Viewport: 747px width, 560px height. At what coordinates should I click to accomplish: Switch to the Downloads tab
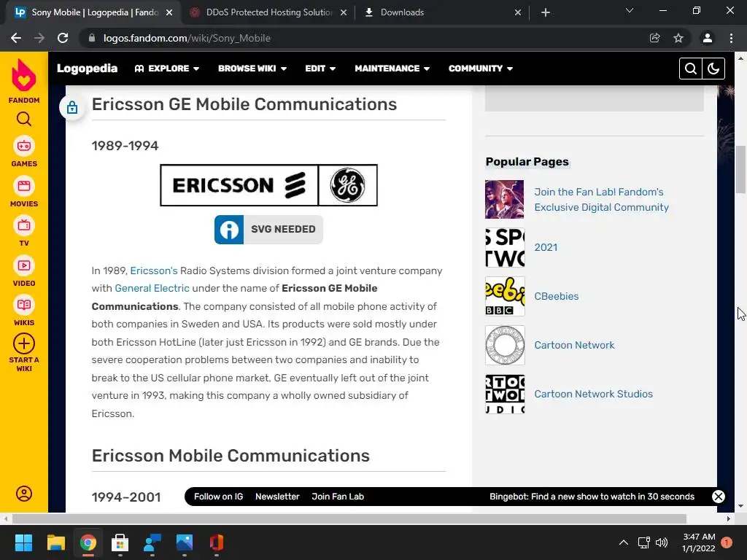(443, 13)
